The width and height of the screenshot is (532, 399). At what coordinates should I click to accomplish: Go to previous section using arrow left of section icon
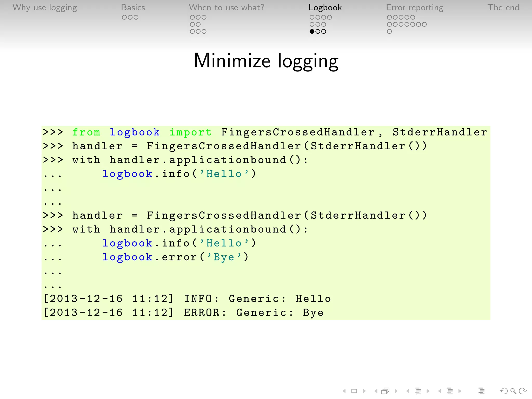tap(440, 391)
